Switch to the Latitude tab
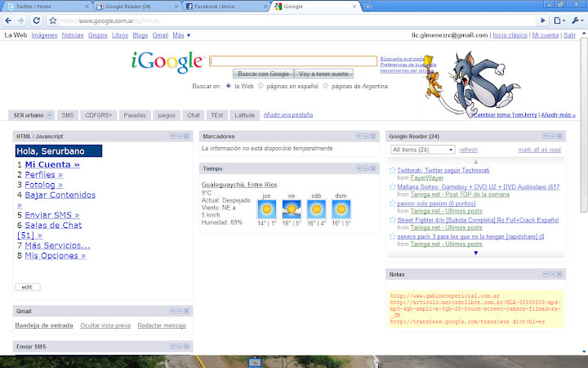Image resolution: width=588 pixels, height=368 pixels. pos(244,115)
